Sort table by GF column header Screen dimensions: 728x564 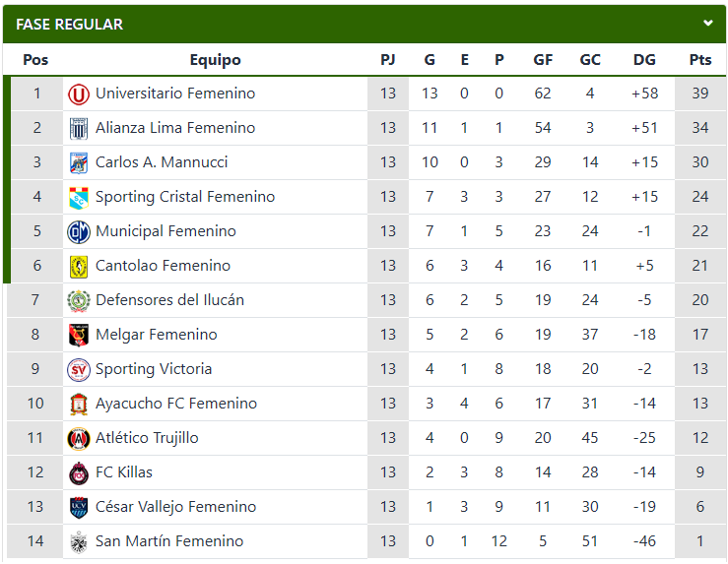[x=543, y=60]
